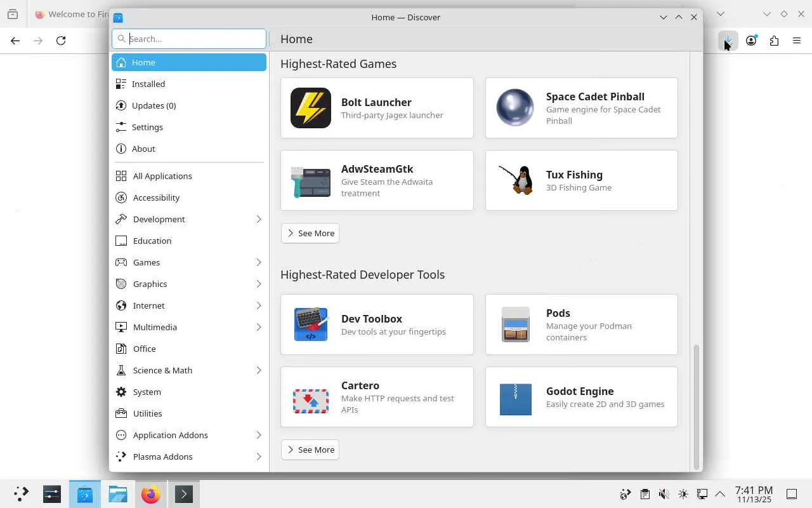The width and height of the screenshot is (812, 508).
Task: Open the Dev Toolbox app icon
Action: [x=311, y=324]
